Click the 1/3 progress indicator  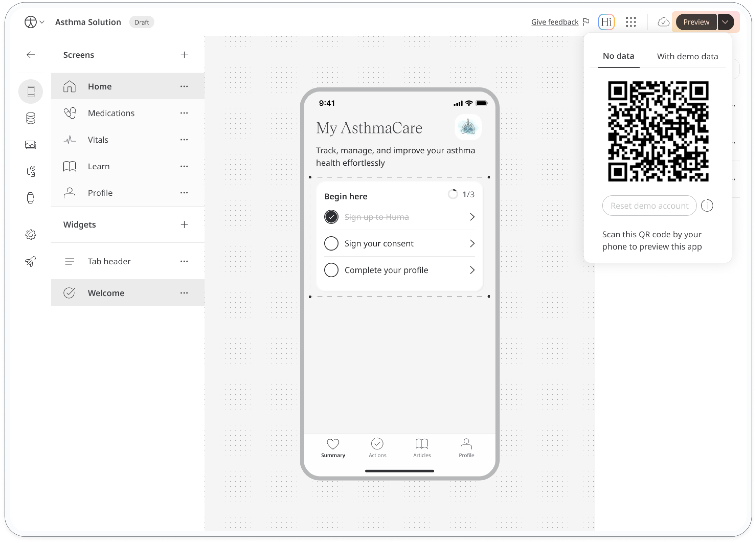(461, 194)
